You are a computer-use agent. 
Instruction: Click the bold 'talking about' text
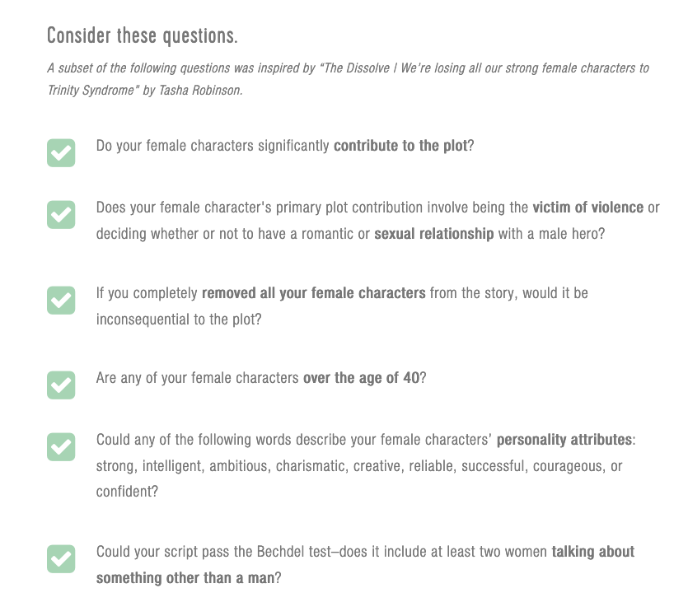593,552
